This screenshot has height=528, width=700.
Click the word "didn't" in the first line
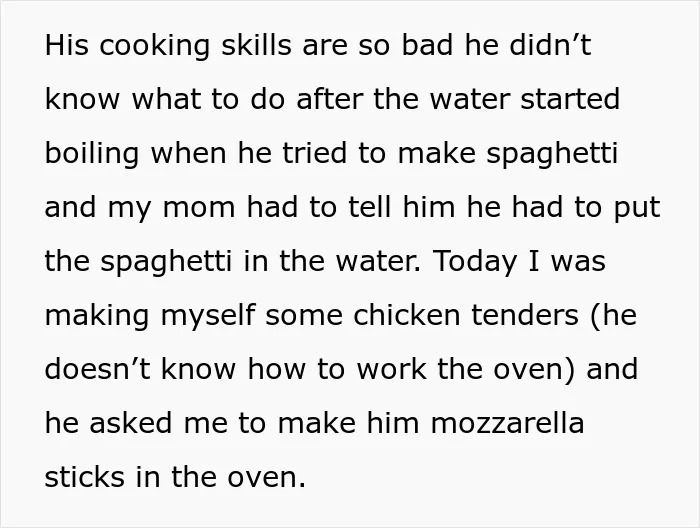coord(550,45)
